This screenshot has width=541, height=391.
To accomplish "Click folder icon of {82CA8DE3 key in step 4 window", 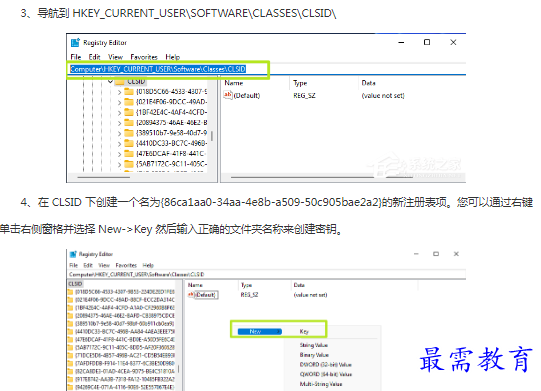I will click(71, 371).
